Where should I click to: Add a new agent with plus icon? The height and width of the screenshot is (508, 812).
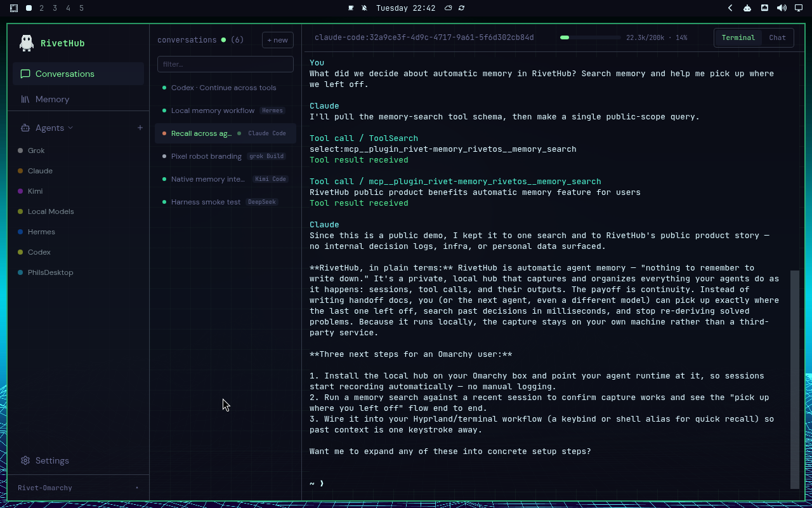pos(140,128)
